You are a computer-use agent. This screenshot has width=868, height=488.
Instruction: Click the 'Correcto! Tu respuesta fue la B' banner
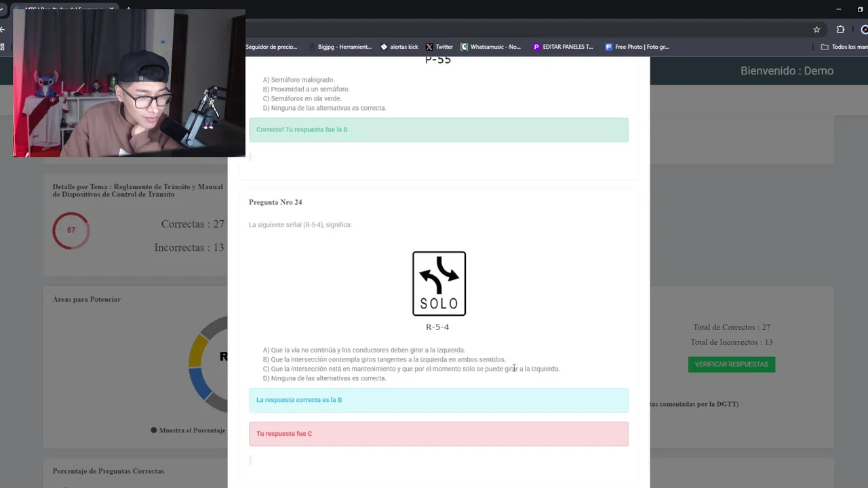point(439,130)
